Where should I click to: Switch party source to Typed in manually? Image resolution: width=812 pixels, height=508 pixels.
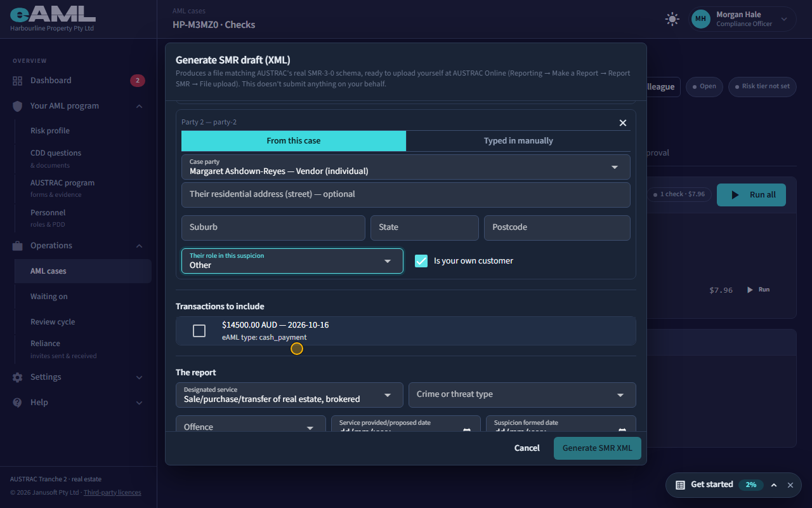(x=518, y=141)
